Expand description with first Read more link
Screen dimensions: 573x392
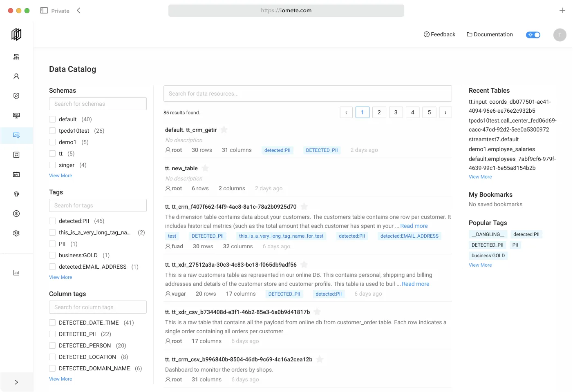click(414, 226)
